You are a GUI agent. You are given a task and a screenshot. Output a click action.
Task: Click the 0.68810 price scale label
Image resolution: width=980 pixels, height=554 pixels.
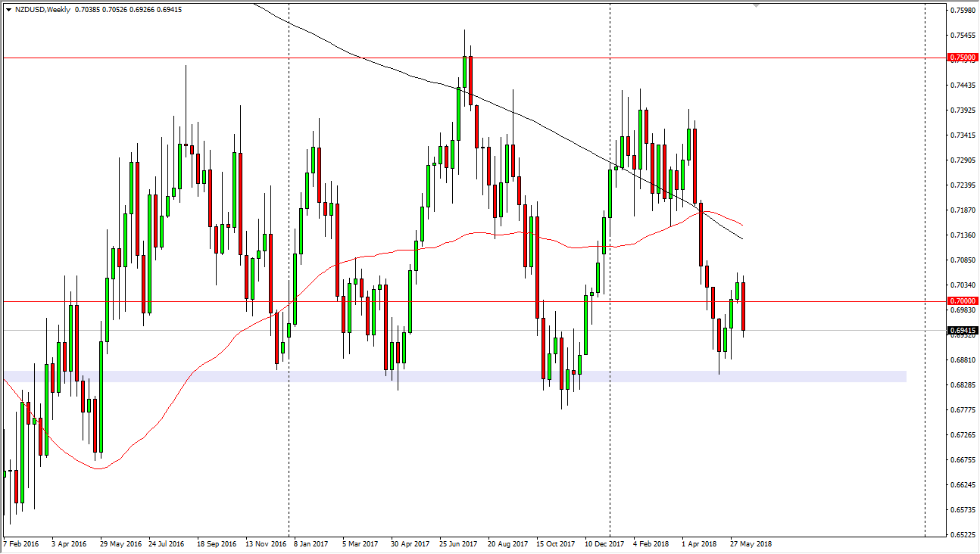[962, 360]
